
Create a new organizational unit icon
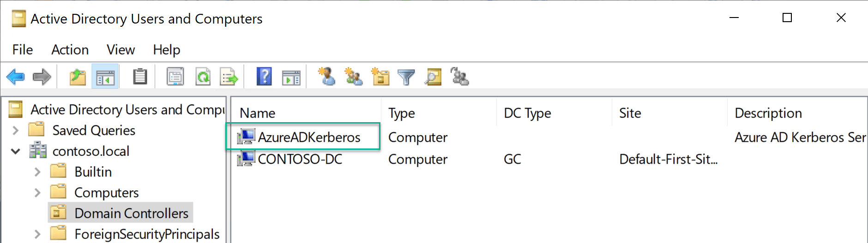(380, 77)
